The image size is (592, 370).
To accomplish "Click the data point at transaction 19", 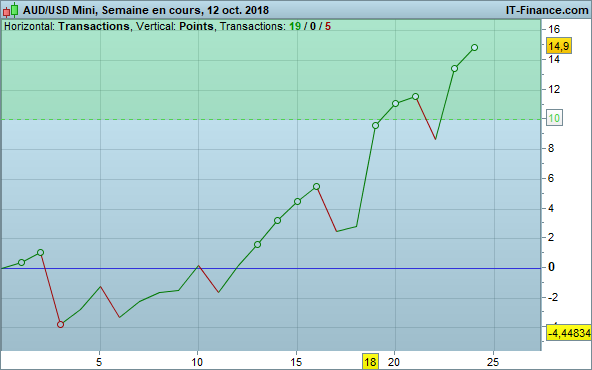I will tap(375, 125).
